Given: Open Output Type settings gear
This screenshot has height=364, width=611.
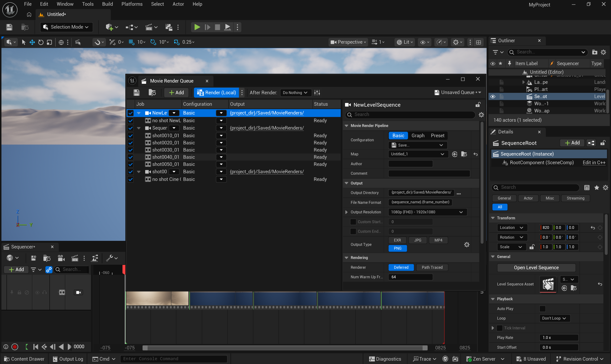Looking at the screenshot, I should click(x=467, y=244).
